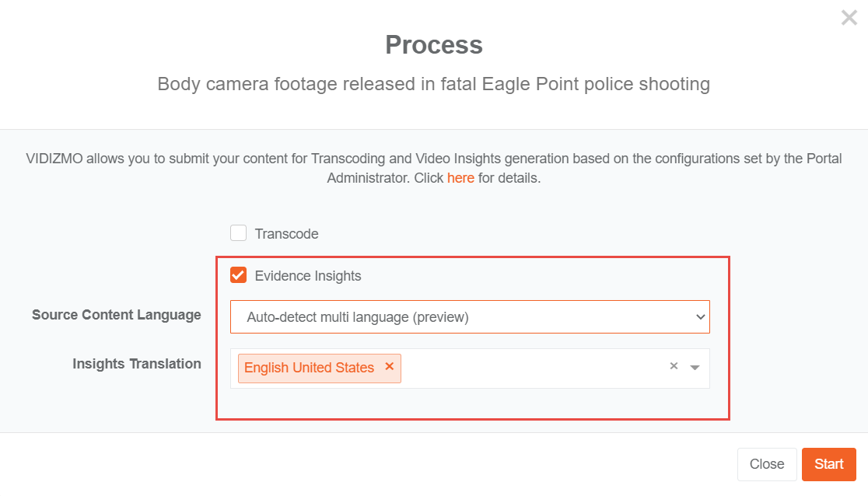Remove the English United States tag
This screenshot has width=868, height=496.
tap(390, 367)
